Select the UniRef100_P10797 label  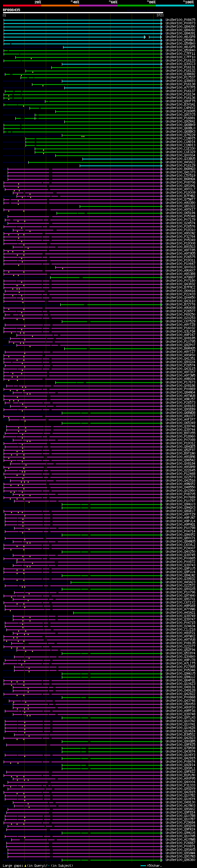(x=180, y=500)
